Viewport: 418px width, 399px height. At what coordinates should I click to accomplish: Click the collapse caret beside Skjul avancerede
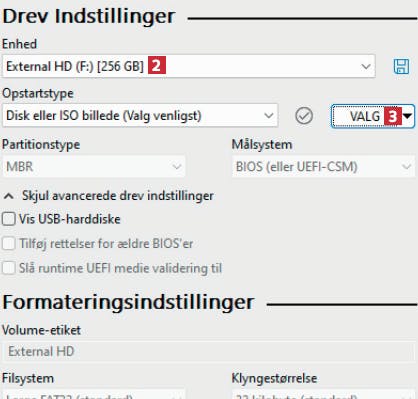[8, 196]
